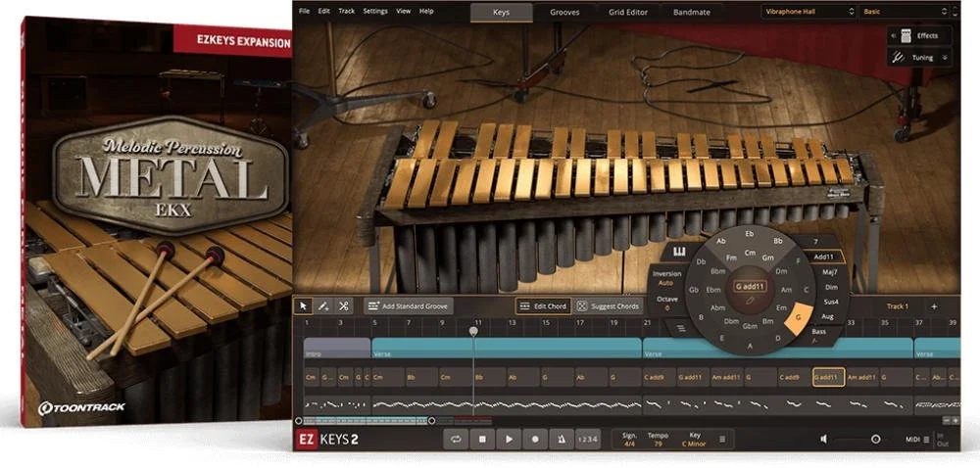
Task: Mute the output with the speaker icon
Action: (x=824, y=440)
